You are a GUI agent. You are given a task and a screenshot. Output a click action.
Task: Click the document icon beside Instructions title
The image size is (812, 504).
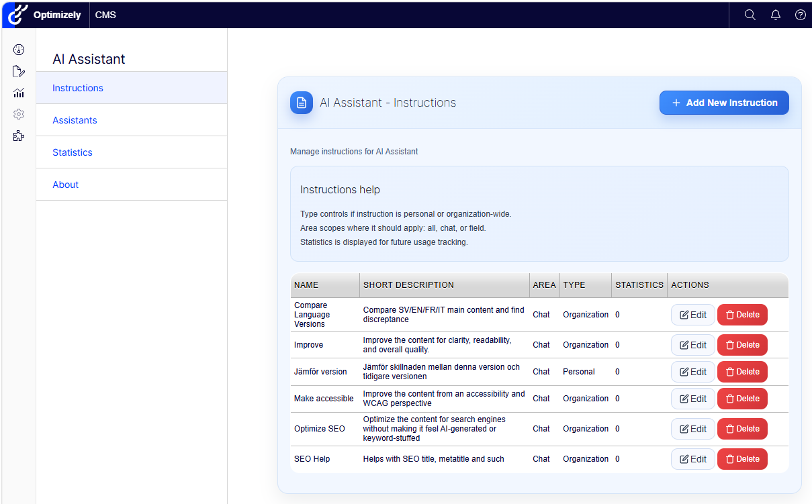coord(302,103)
